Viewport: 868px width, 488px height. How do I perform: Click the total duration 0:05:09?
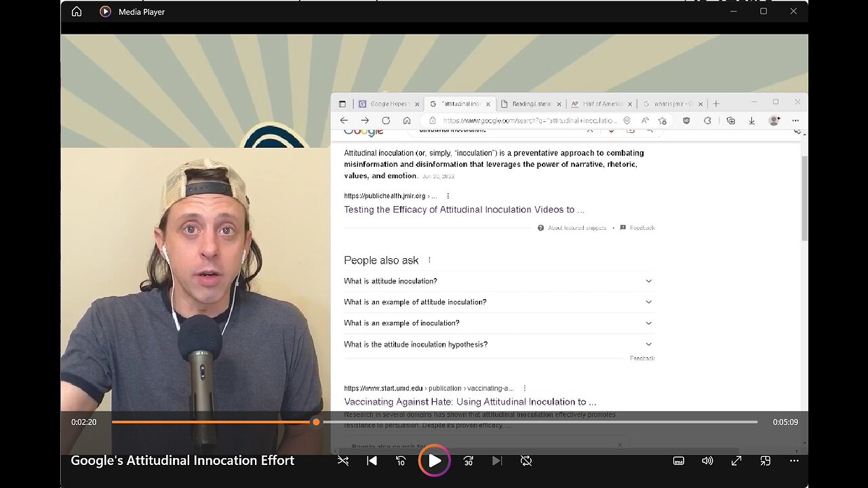coord(785,422)
